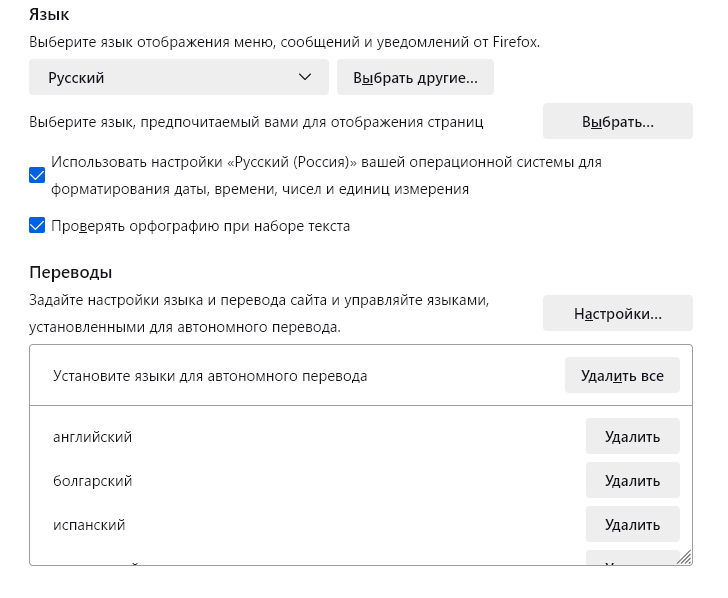This screenshot has width=728, height=598.
Task: Open translation Настройки… button
Action: click(618, 313)
